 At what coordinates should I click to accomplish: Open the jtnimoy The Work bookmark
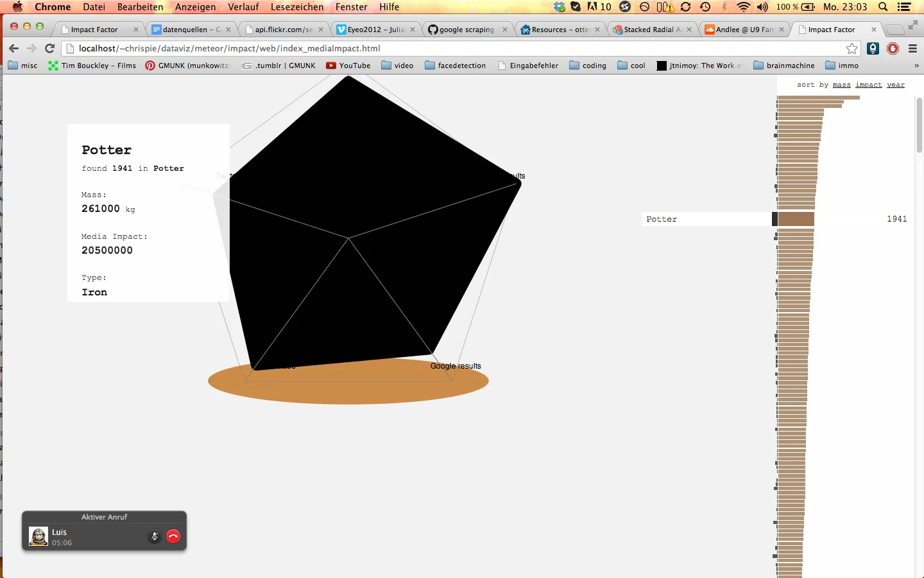click(699, 66)
